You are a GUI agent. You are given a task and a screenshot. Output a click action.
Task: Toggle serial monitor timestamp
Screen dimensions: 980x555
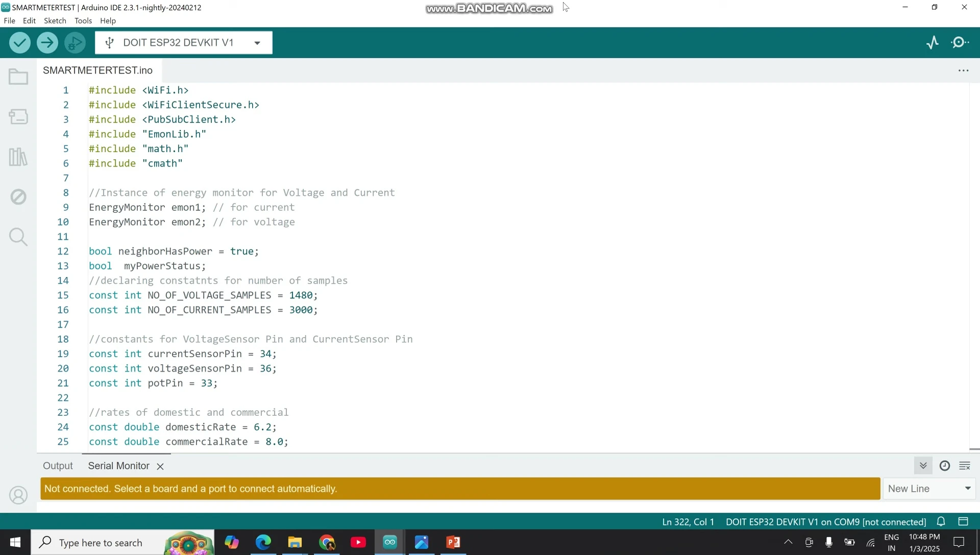pyautogui.click(x=945, y=466)
